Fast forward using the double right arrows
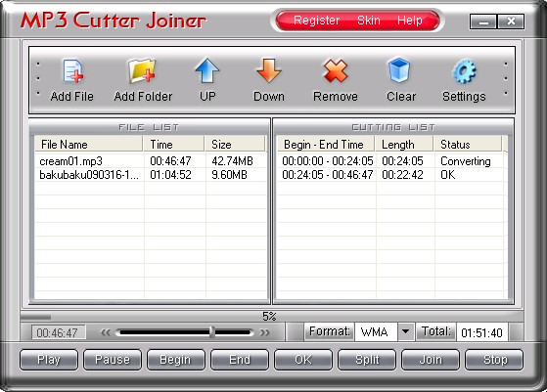Image resolution: width=547 pixels, height=392 pixels. pos(265,332)
